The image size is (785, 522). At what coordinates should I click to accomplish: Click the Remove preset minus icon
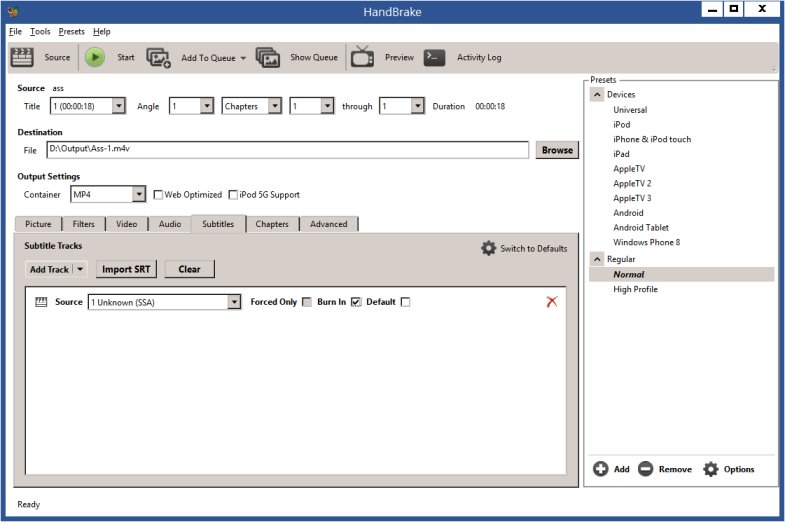click(x=645, y=469)
